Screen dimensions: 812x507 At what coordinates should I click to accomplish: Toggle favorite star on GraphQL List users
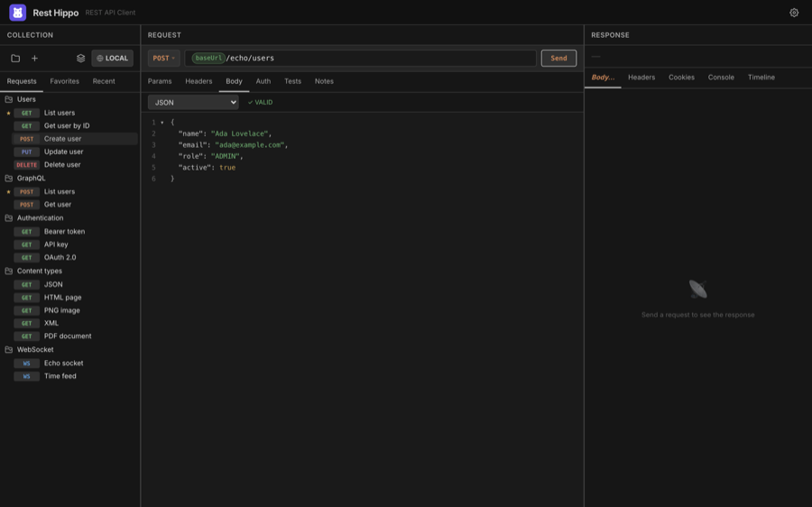[x=8, y=191]
